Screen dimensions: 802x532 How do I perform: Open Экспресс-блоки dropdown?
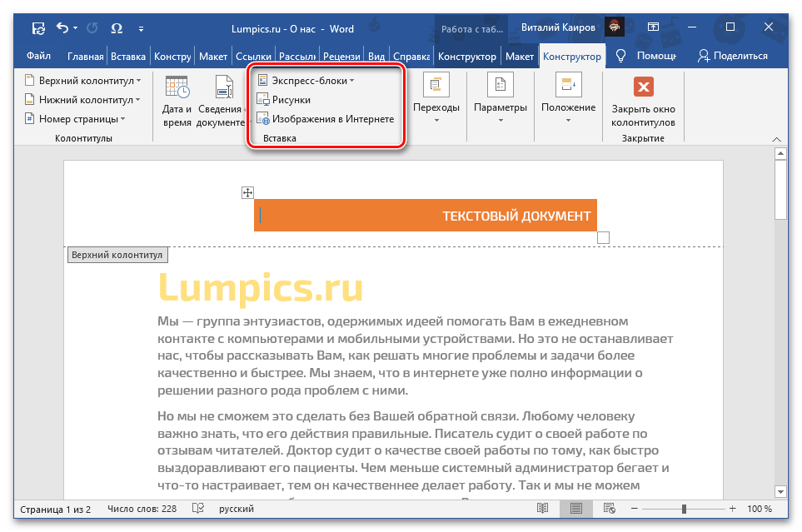pos(306,81)
